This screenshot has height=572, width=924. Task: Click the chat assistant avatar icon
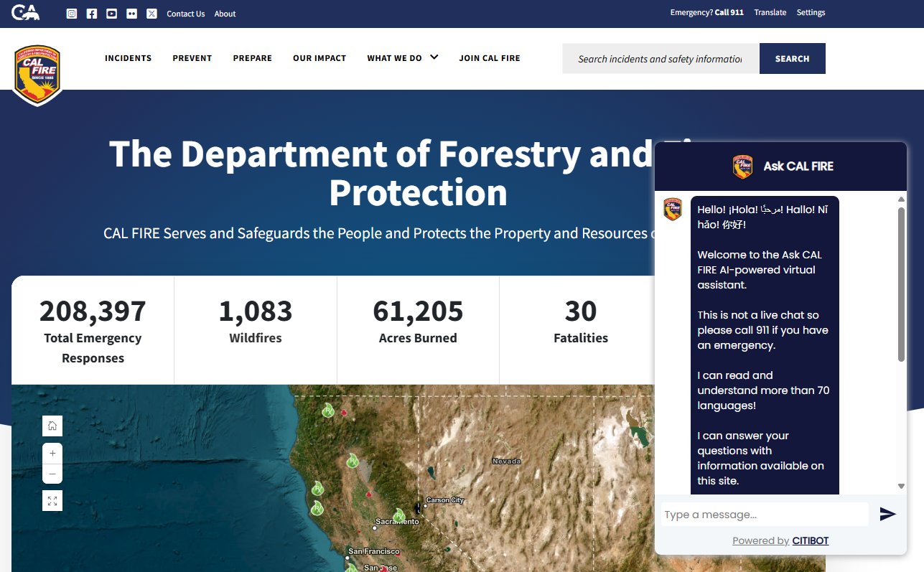(673, 209)
